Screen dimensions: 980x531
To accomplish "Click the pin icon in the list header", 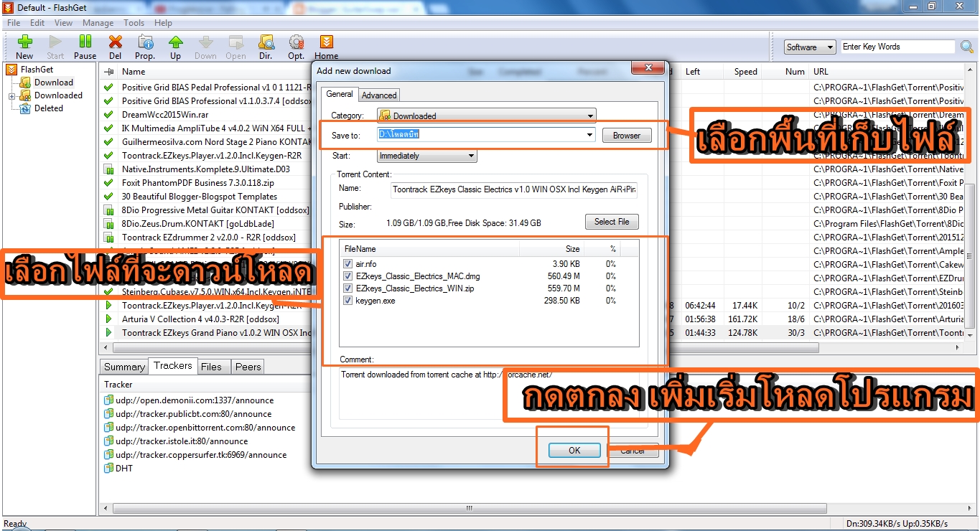I will [x=109, y=72].
